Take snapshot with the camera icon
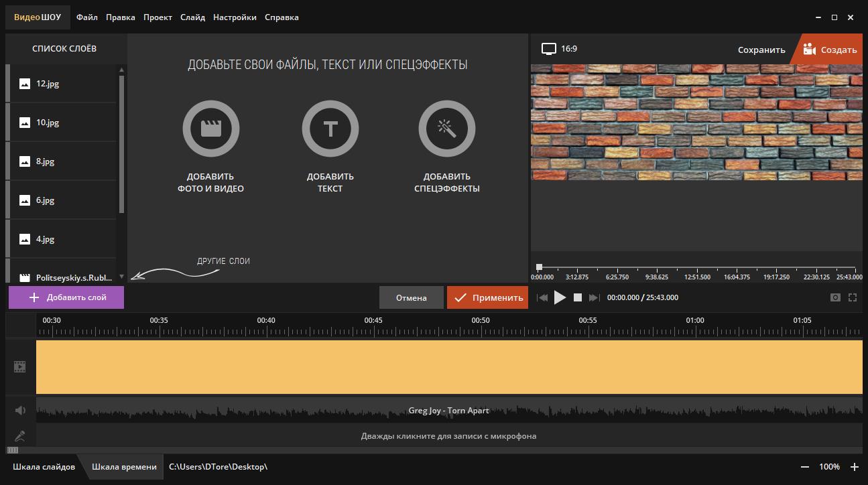Screen dimensions: 868x485 (835, 297)
